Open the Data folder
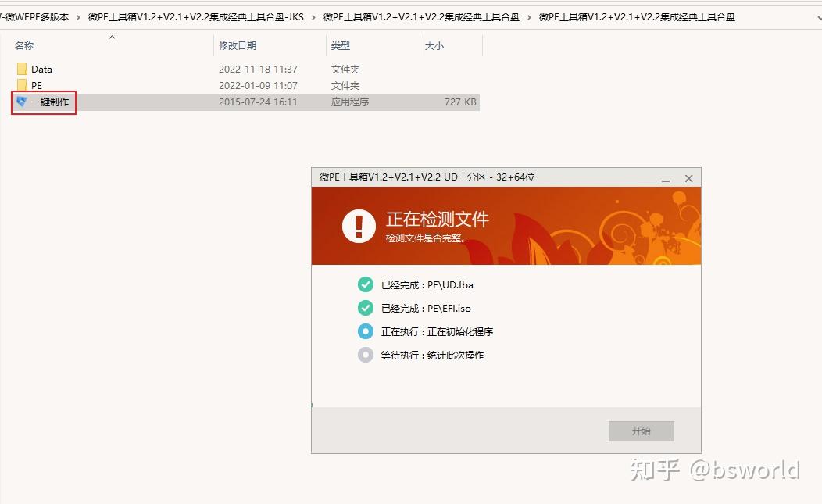 pyautogui.click(x=42, y=69)
